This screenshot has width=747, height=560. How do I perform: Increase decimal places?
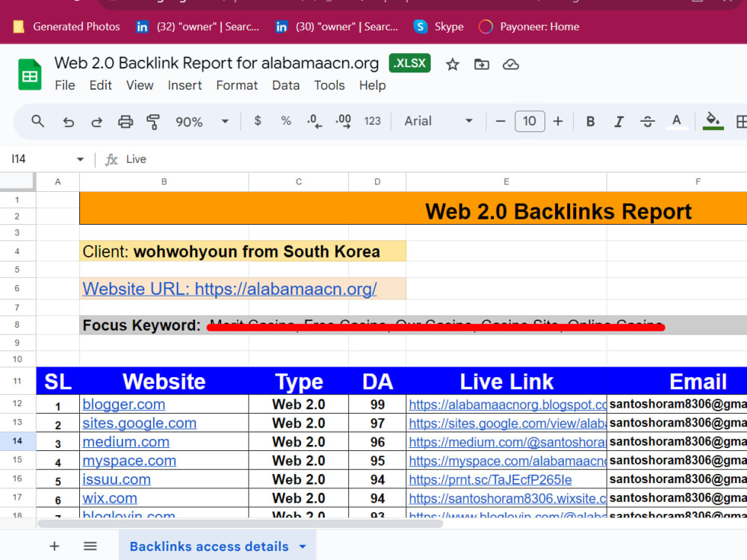point(344,121)
